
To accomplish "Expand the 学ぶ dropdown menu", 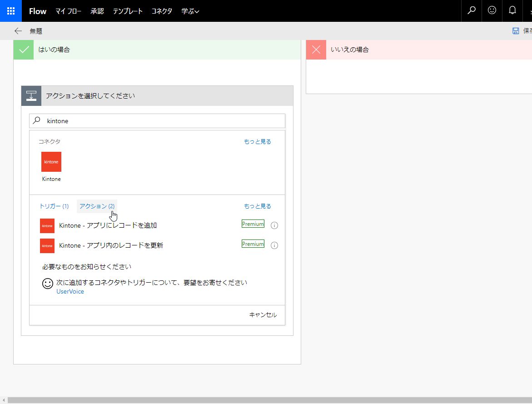I will [190, 11].
